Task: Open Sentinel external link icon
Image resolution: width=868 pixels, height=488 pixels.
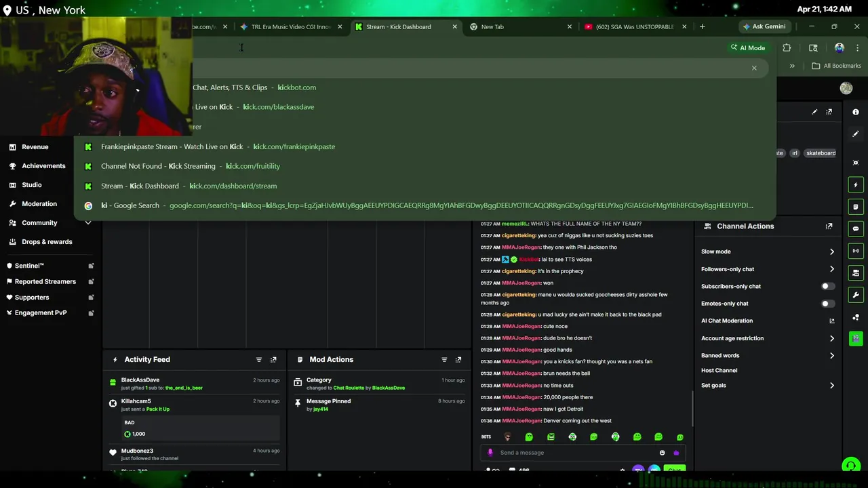Action: 91,266
